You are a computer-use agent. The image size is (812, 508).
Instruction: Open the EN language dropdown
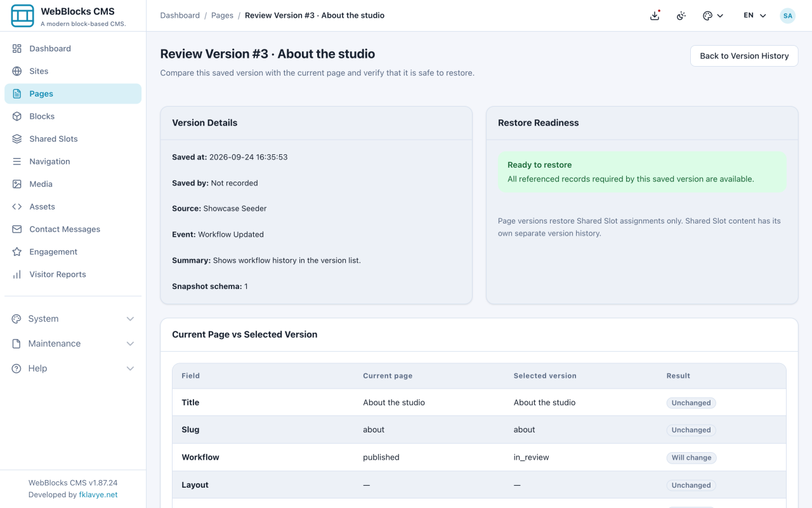coord(755,15)
